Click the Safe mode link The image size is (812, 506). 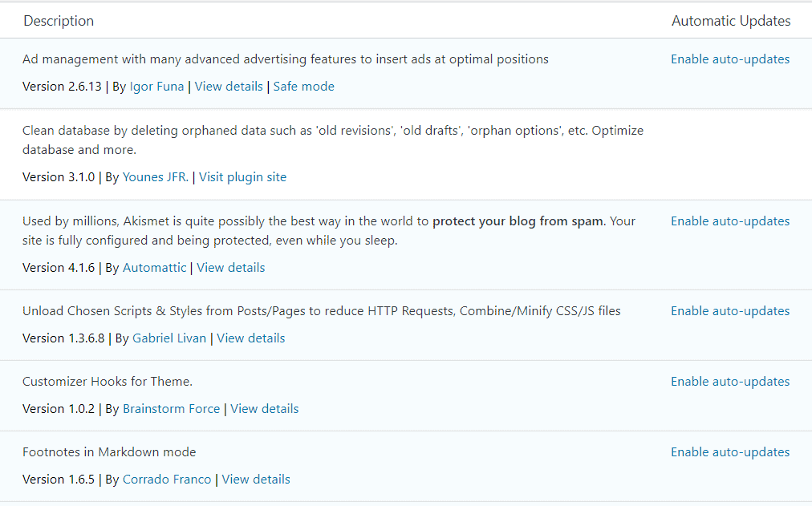(x=303, y=87)
